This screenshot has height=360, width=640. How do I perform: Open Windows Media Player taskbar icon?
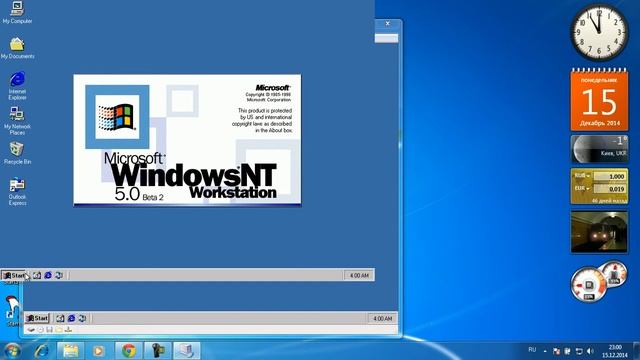(x=98, y=351)
